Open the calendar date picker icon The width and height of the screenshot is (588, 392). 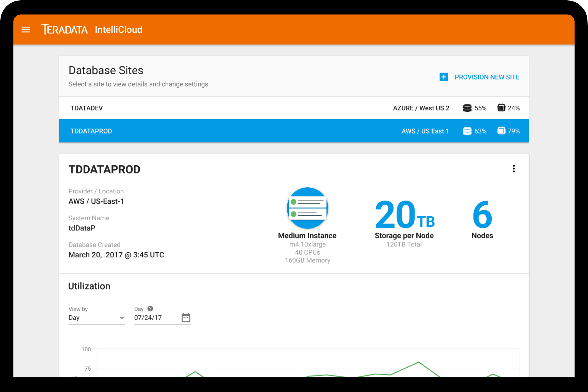[x=186, y=318]
